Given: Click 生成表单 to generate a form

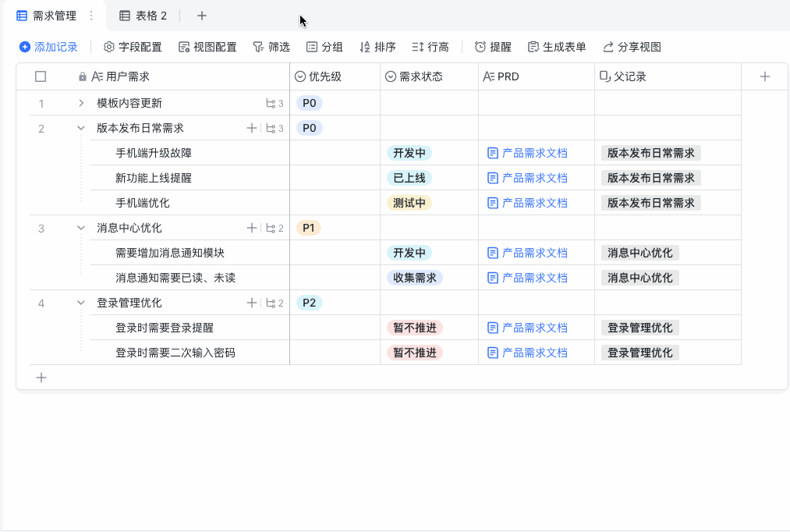Looking at the screenshot, I should pyautogui.click(x=558, y=47).
